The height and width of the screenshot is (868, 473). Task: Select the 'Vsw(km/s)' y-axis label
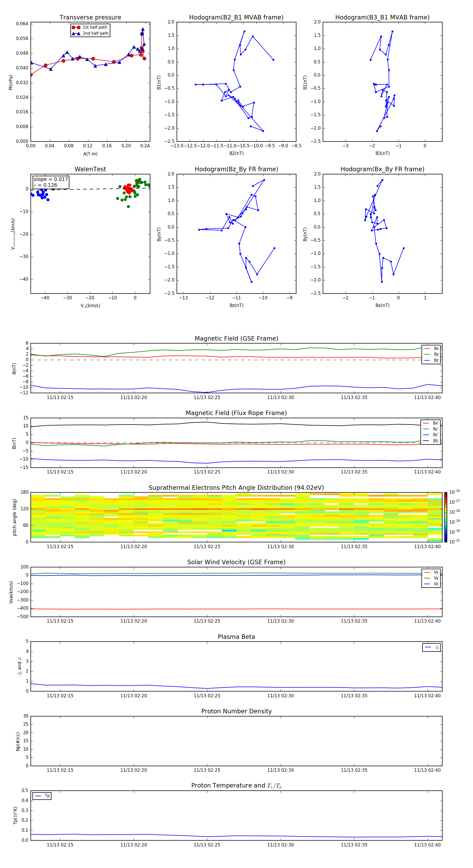point(11,592)
